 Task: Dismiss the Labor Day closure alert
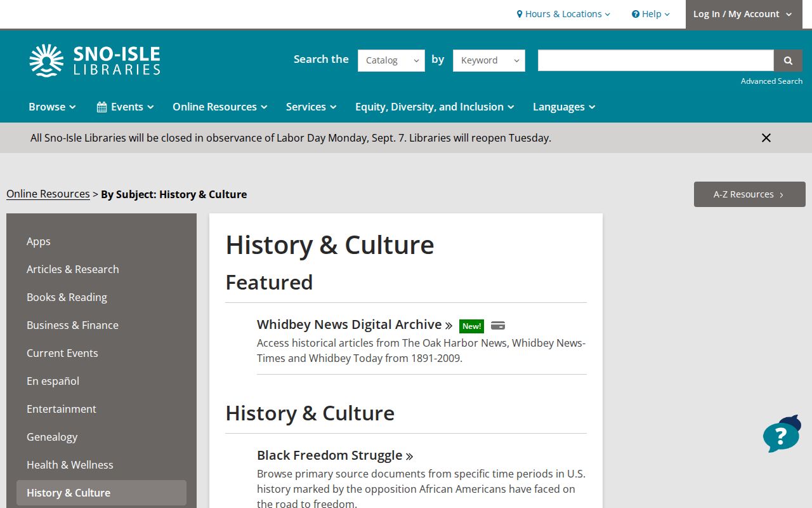coord(766,138)
